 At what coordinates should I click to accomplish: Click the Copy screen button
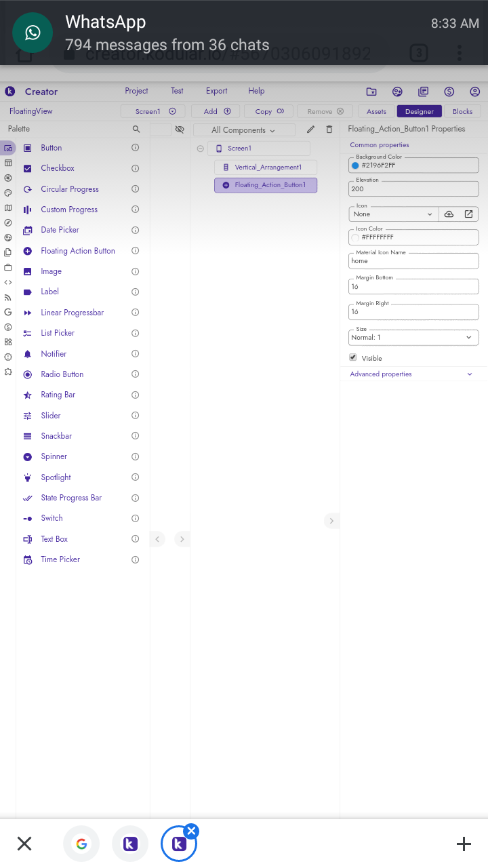click(x=269, y=111)
